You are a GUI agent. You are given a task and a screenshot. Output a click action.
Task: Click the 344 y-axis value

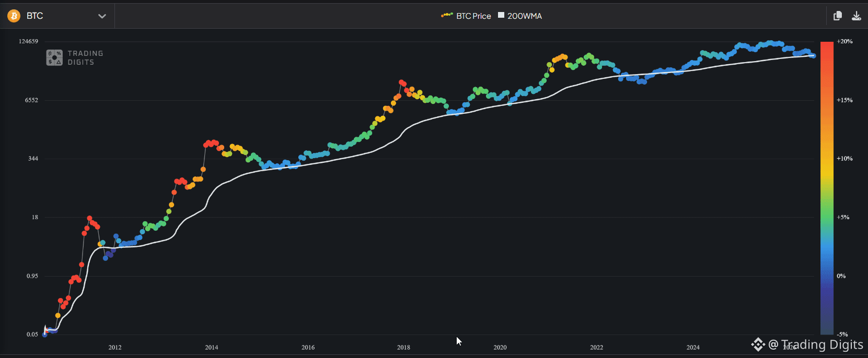(x=33, y=159)
